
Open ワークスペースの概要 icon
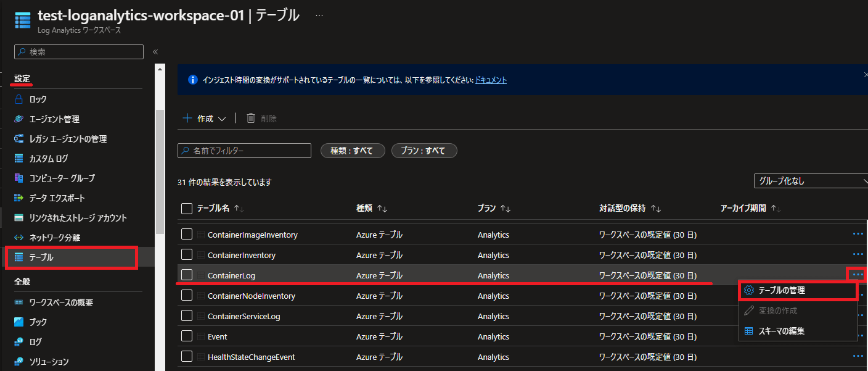point(19,302)
